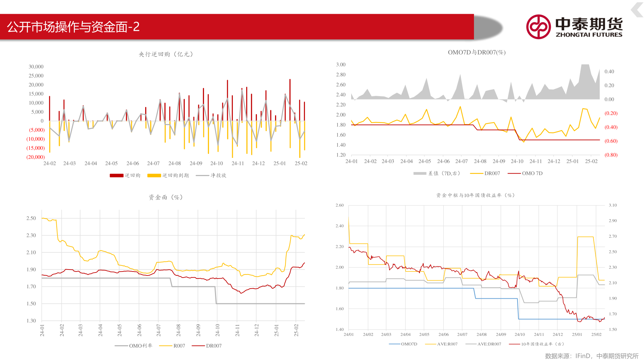
Task: Click the blue OMO7D legend line marker
Action: [394, 344]
